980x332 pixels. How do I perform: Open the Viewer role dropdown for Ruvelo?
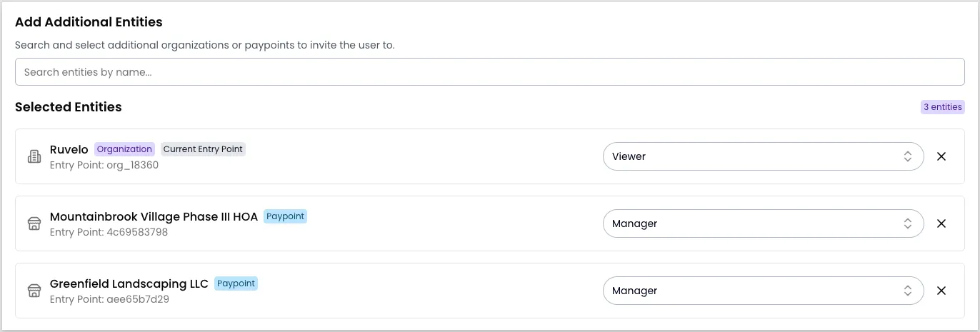764,156
